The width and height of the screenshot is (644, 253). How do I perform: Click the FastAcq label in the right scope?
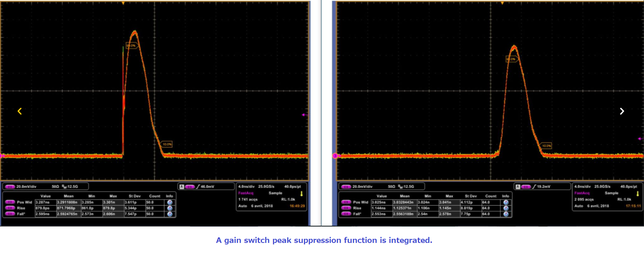tap(582, 193)
